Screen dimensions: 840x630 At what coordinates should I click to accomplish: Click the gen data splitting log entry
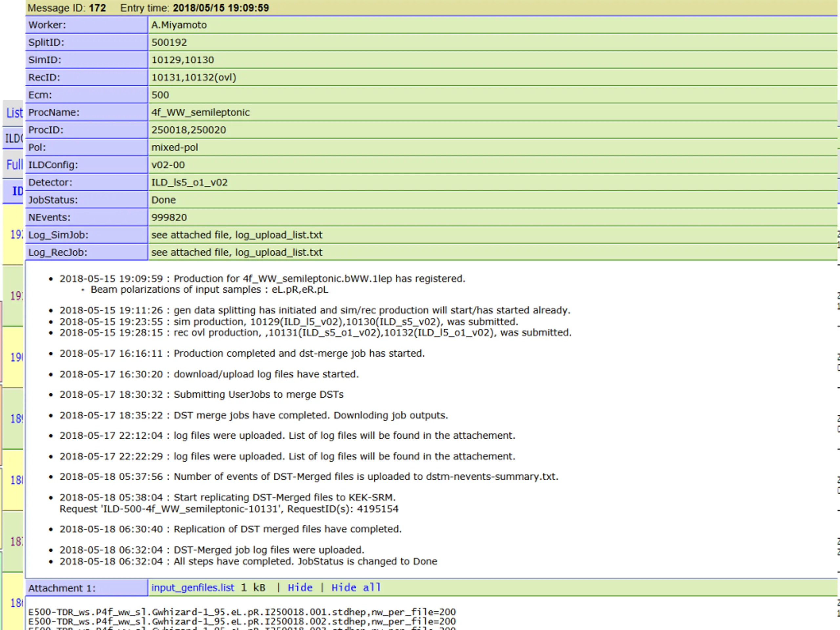315,310
